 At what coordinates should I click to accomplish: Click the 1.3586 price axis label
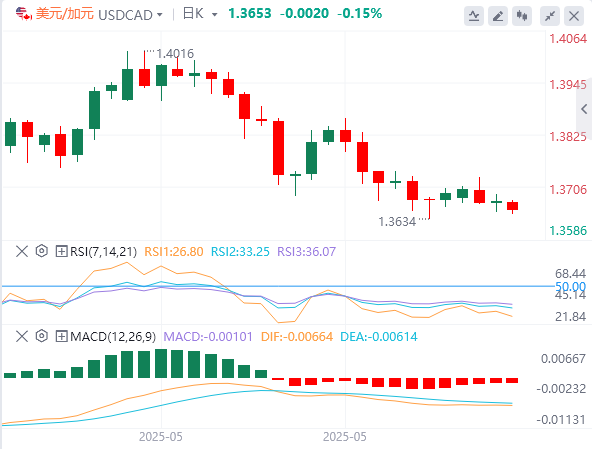pos(568,230)
